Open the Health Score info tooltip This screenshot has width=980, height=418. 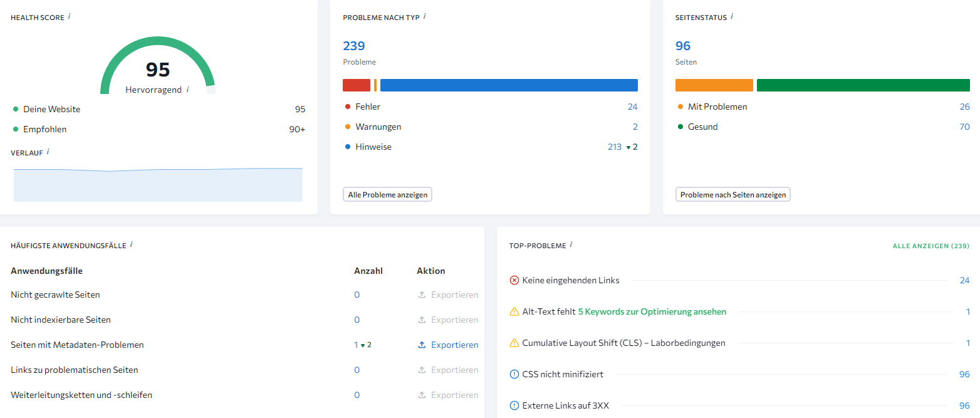pyautogui.click(x=70, y=18)
